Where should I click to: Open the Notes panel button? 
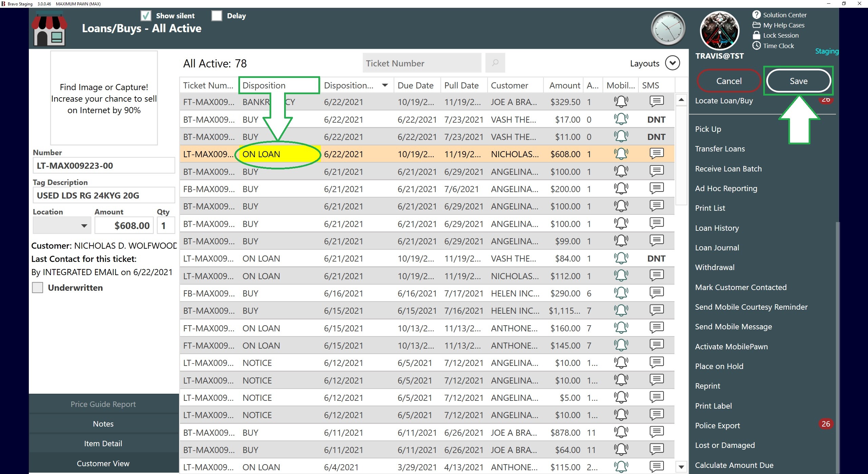coord(103,424)
